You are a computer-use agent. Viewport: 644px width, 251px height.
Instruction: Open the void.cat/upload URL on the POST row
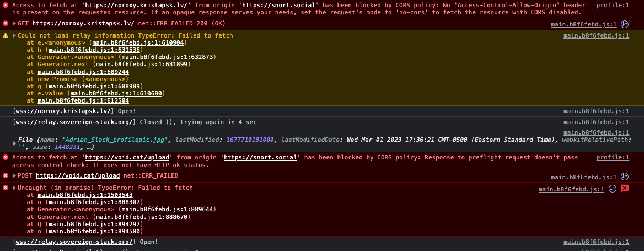coord(78,176)
